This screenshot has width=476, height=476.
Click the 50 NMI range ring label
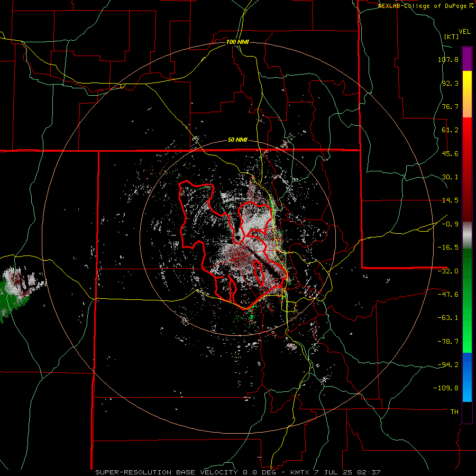point(237,140)
